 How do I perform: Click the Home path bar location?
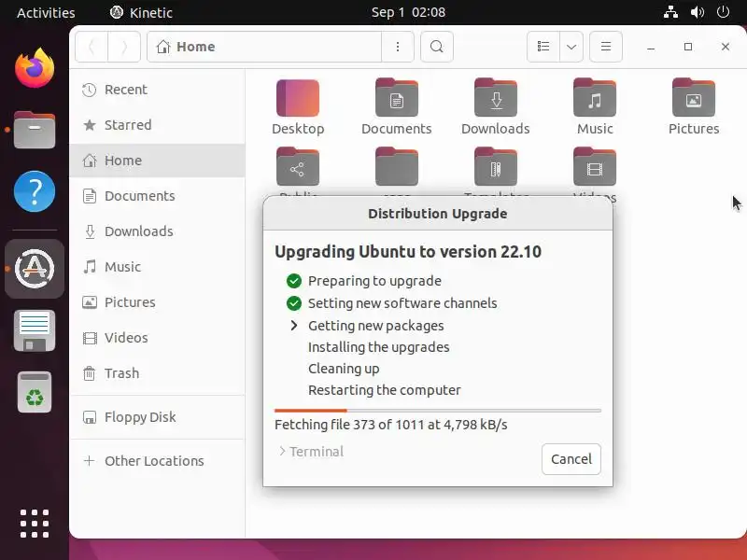(264, 47)
